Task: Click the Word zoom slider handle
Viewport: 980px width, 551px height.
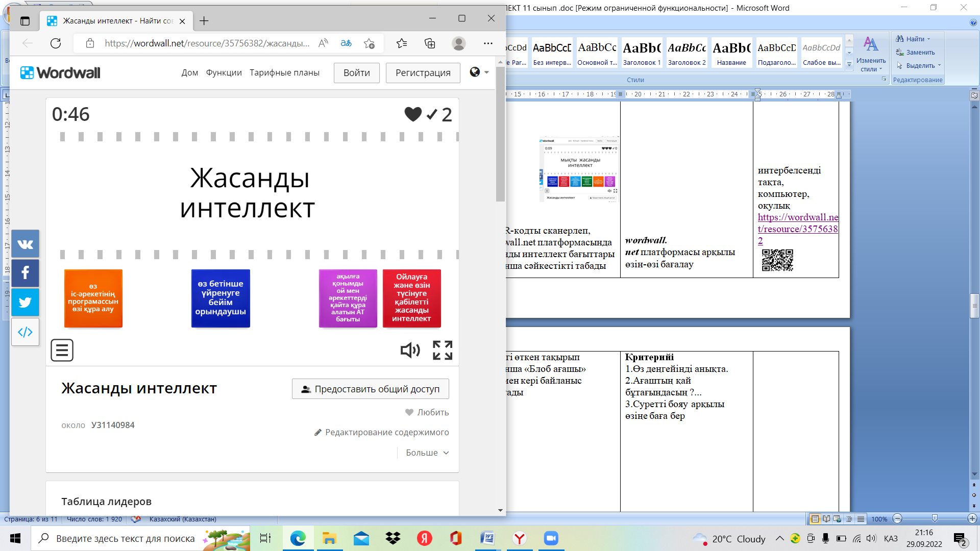Action: (935, 519)
